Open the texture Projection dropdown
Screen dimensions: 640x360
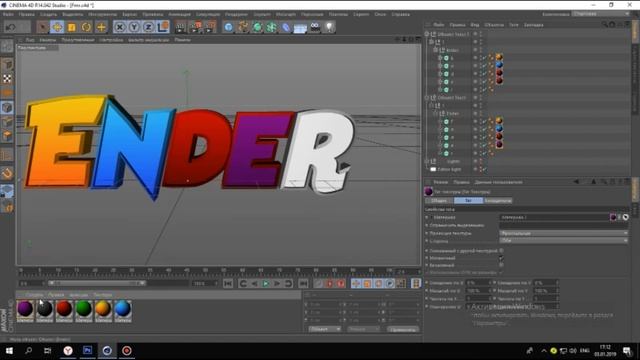[564, 233]
